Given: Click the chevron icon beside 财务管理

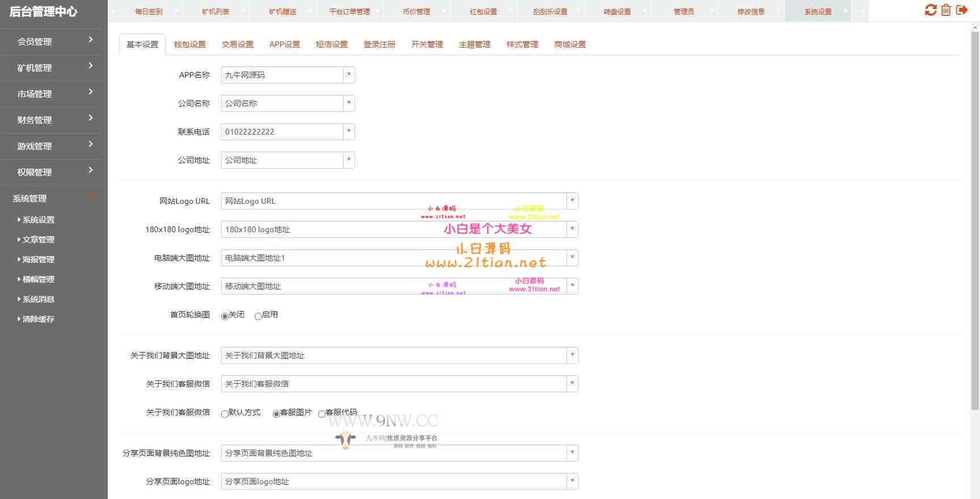Looking at the screenshot, I should [x=91, y=118].
